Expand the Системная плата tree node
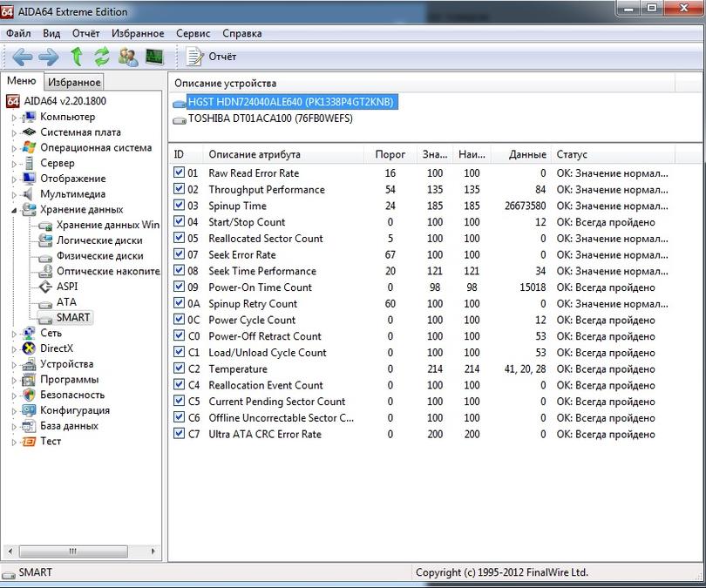 click(x=14, y=133)
